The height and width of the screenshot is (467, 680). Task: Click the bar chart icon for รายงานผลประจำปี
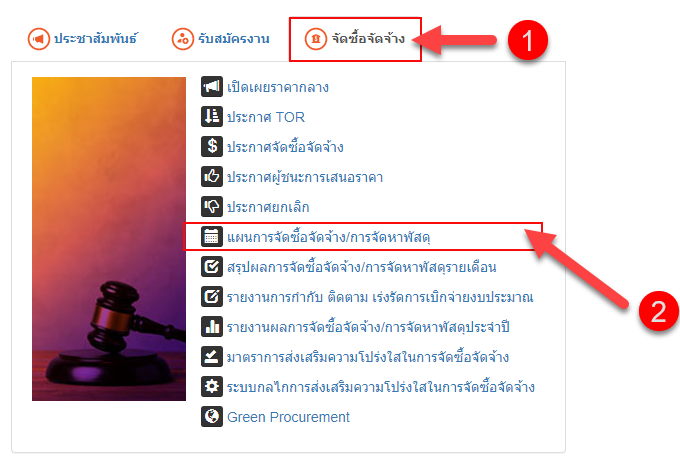point(212,327)
